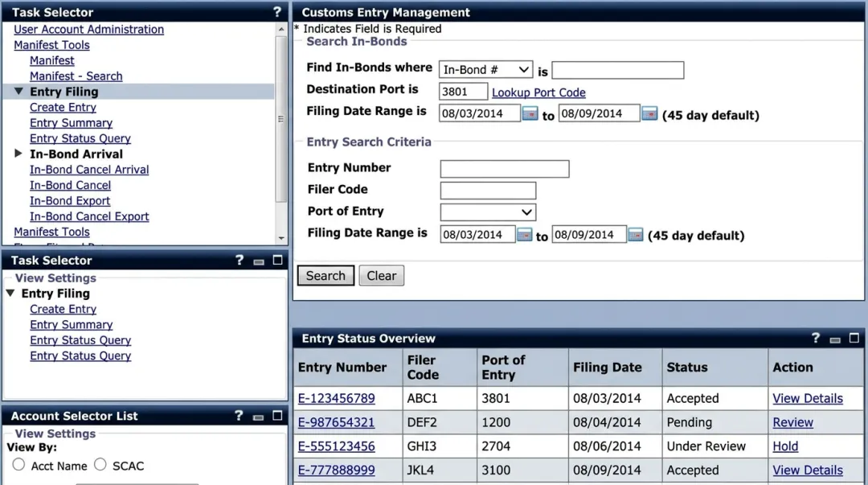Click help icon in second Task Selector panel
The image size is (868, 485).
(240, 260)
